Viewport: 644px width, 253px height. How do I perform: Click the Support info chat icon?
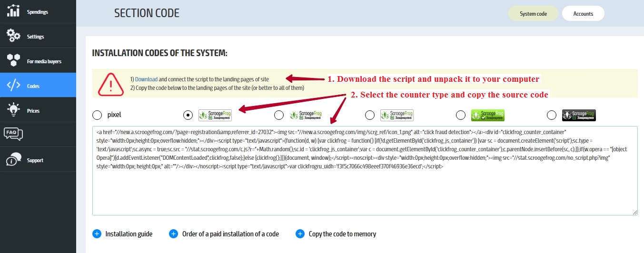[x=13, y=160]
